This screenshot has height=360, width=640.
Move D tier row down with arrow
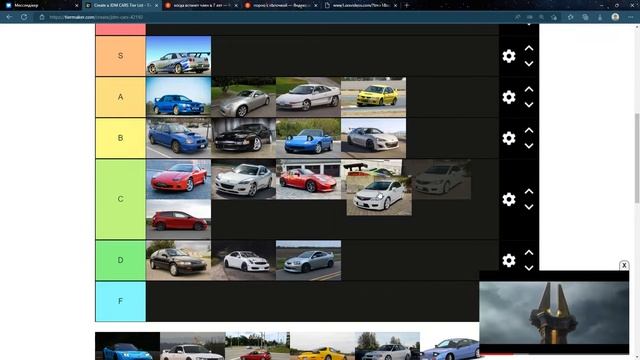pos(529,268)
